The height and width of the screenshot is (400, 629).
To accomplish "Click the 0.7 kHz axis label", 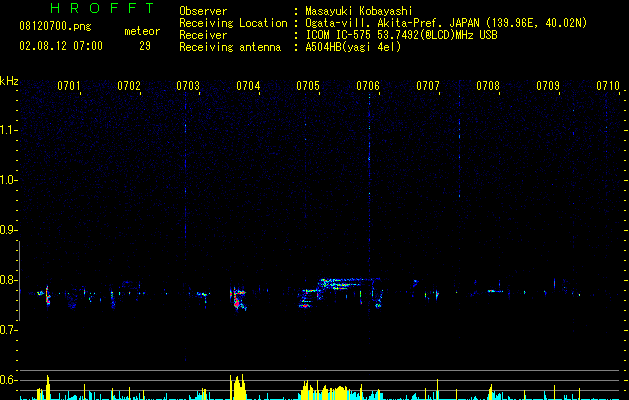I will pos(9,330).
